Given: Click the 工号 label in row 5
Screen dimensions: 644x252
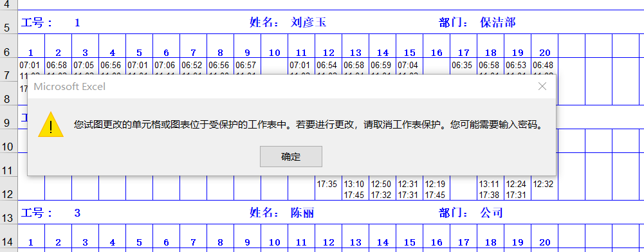Looking at the screenshot, I should click(37, 22).
